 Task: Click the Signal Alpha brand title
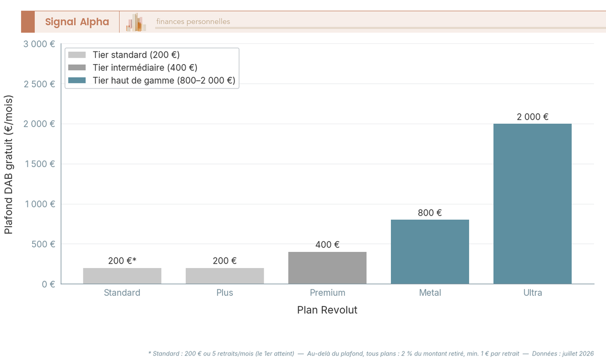[77, 22]
